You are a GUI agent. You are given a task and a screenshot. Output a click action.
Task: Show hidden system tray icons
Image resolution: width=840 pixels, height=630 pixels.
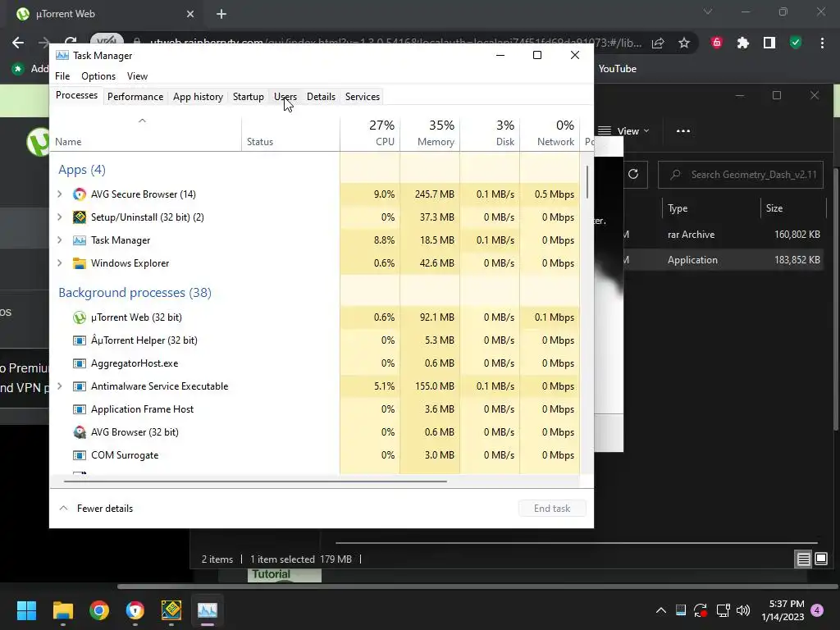click(661, 610)
